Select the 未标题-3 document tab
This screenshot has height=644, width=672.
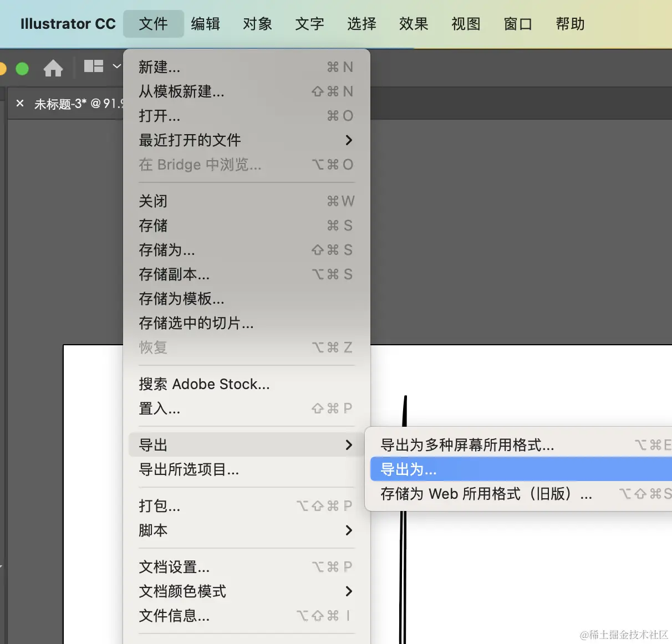click(x=78, y=104)
